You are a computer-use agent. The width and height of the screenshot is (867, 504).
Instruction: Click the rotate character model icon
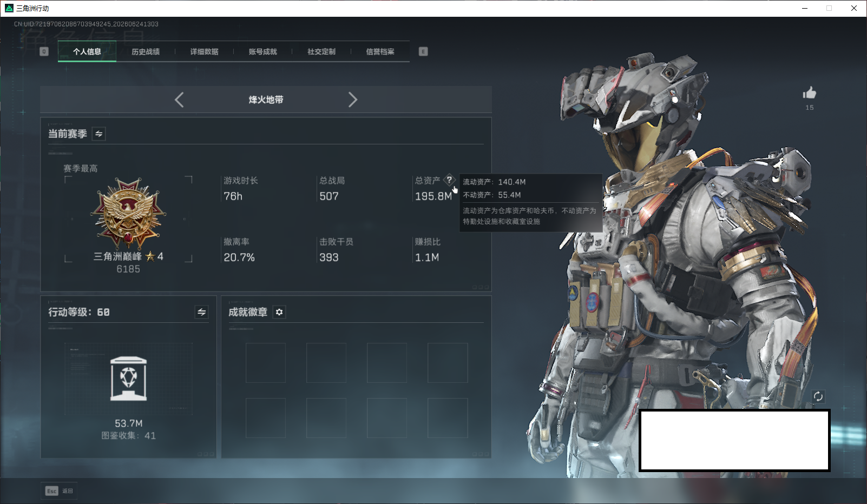(x=818, y=396)
